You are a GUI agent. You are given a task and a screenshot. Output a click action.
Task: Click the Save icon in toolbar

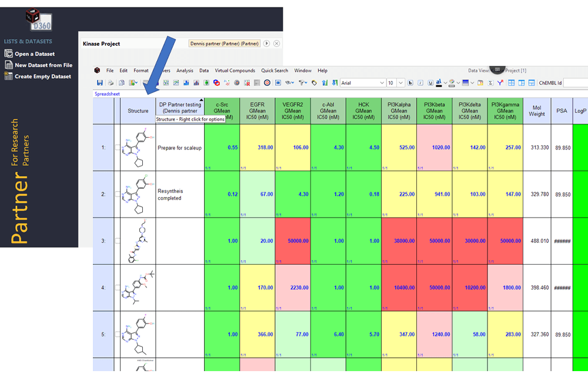coord(100,83)
